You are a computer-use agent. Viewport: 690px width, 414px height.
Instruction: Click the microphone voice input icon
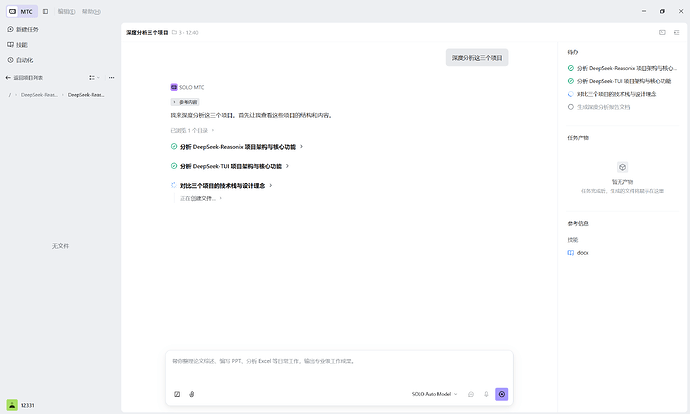[x=486, y=394]
